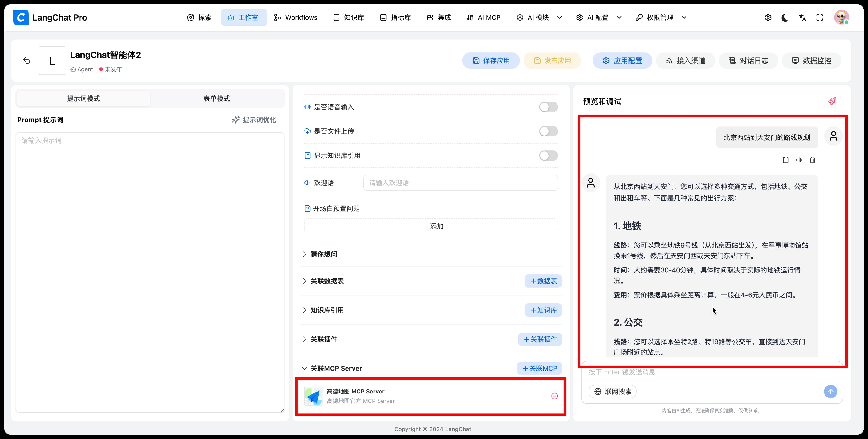Enter fullscreen mode icon
The image size is (868, 439).
820,17
